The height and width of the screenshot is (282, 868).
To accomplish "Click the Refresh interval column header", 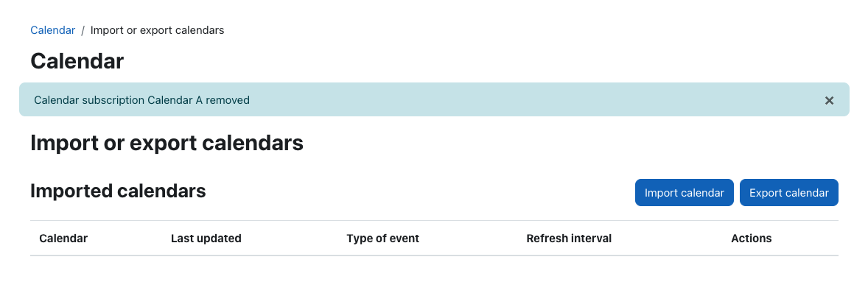I will click(569, 239).
